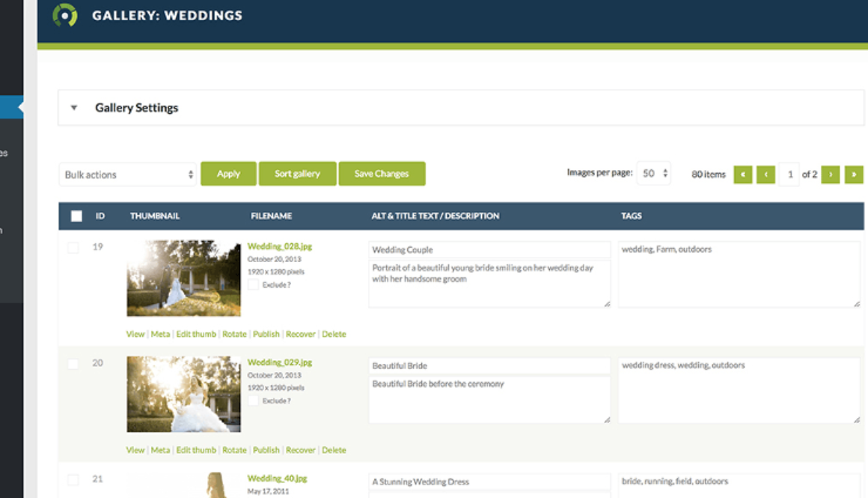Rotate the Wedding_029.jpg image
Image resolution: width=868 pixels, height=498 pixels.
click(234, 450)
